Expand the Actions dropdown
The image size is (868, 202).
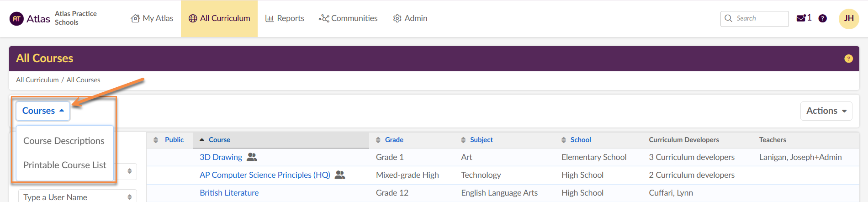click(x=826, y=111)
